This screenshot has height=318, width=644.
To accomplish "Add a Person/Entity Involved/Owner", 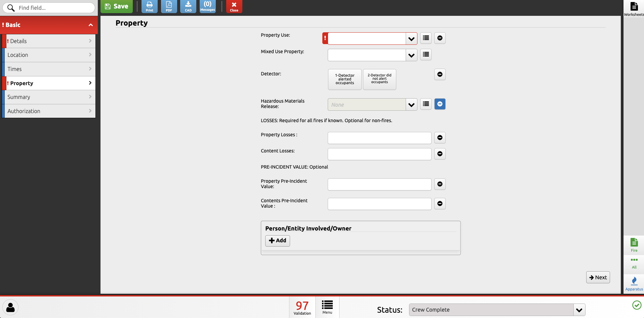I will click(277, 241).
